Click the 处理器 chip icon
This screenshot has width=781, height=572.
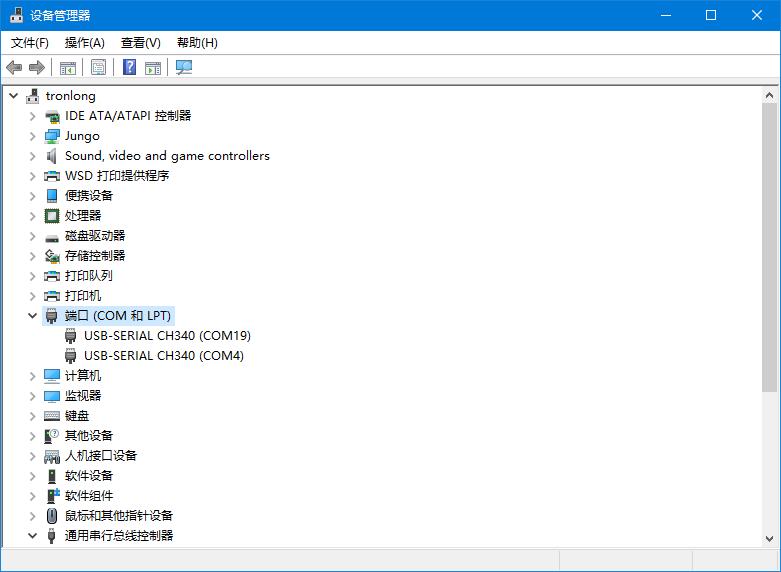pos(52,216)
